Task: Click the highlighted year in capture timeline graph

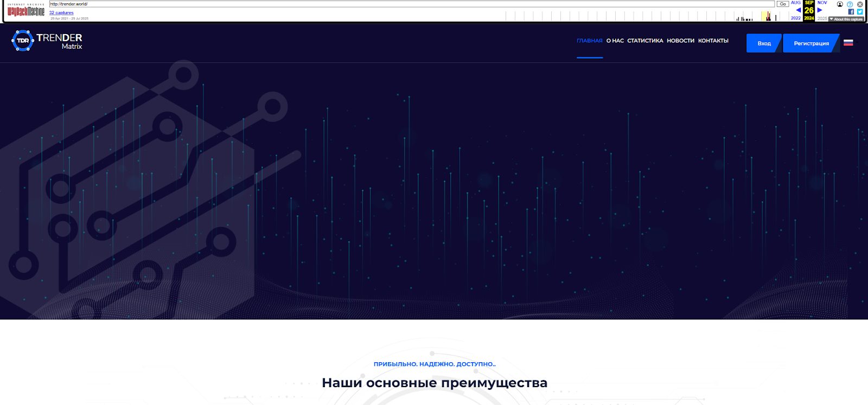Action: click(767, 16)
